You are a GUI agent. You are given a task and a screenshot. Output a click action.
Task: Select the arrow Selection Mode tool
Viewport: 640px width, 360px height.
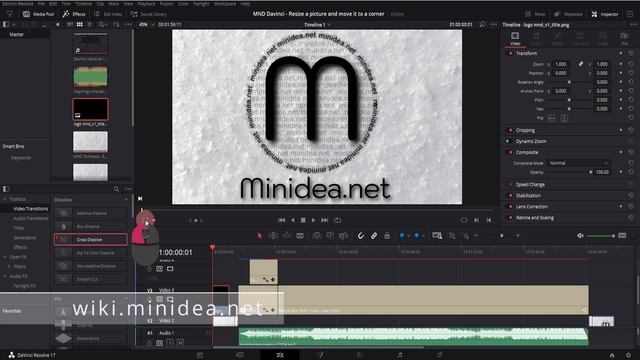tap(260, 236)
